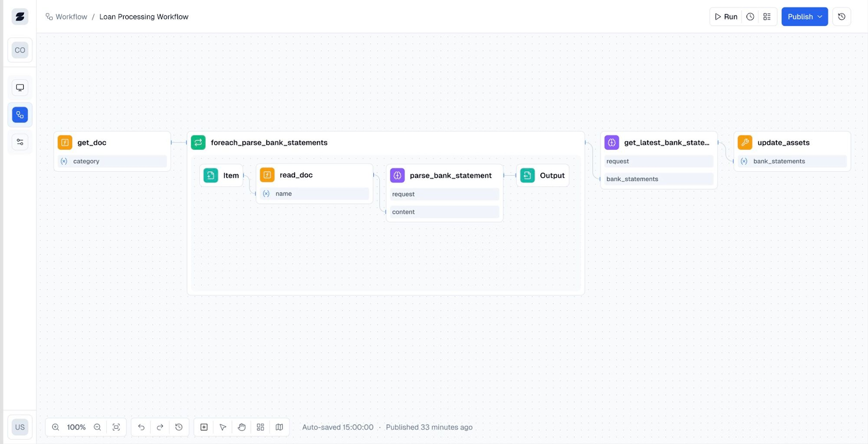The image size is (868, 444).
Task: Add a new node with plus icon
Action: [x=204, y=427]
